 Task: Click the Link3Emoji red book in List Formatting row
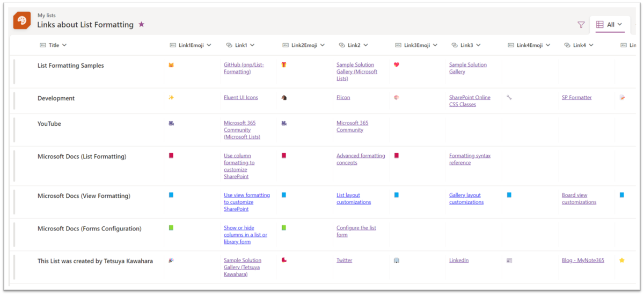pyautogui.click(x=397, y=155)
